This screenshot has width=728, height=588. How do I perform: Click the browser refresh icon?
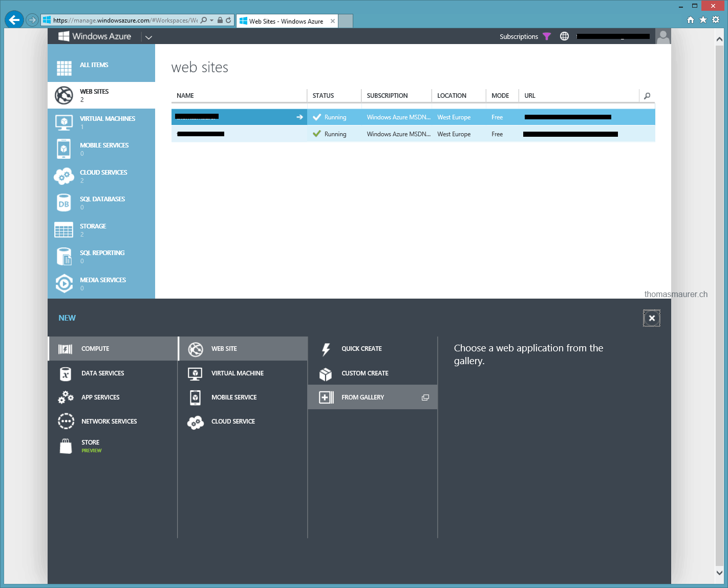tap(228, 20)
